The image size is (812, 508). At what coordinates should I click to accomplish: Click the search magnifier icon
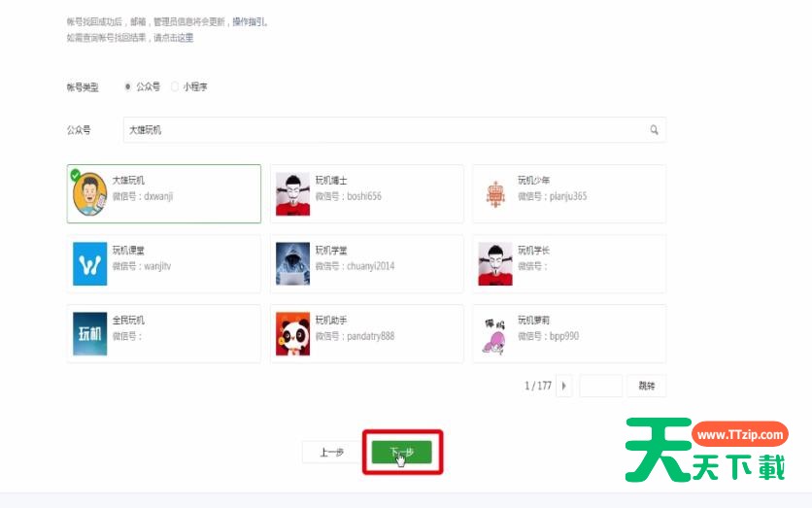click(654, 129)
